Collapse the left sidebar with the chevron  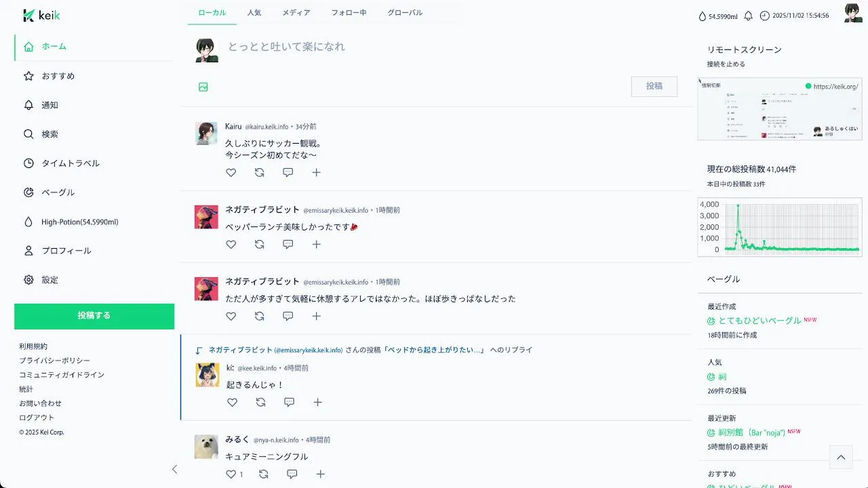[174, 469]
